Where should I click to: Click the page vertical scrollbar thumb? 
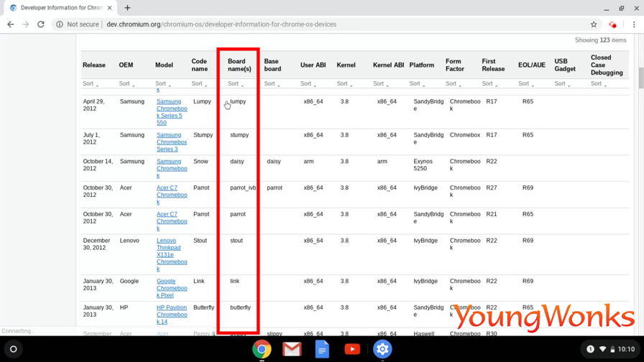coord(641,78)
